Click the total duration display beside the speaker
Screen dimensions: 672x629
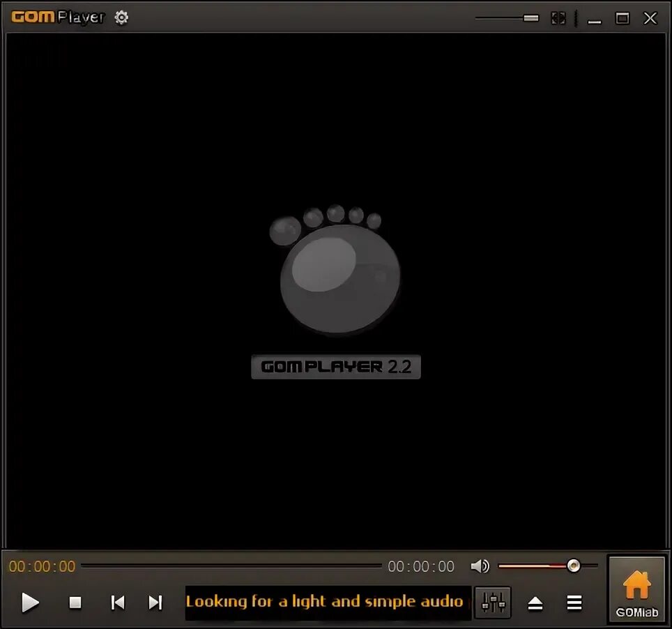[421, 566]
